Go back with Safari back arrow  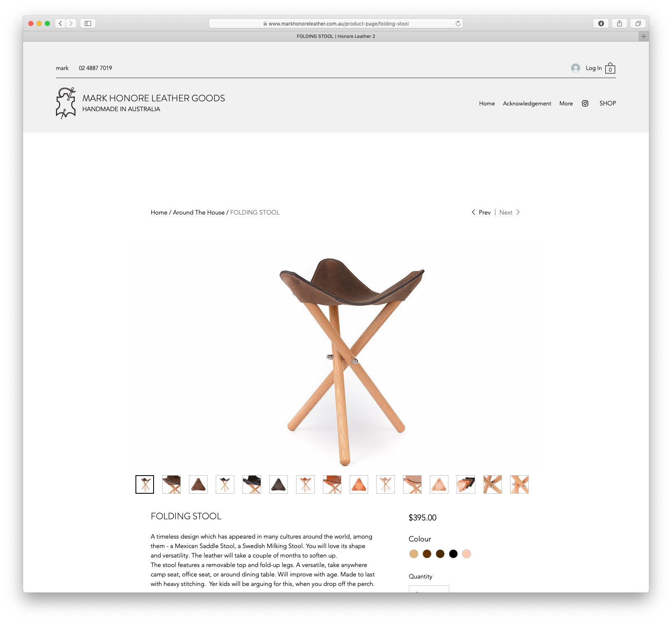[61, 23]
